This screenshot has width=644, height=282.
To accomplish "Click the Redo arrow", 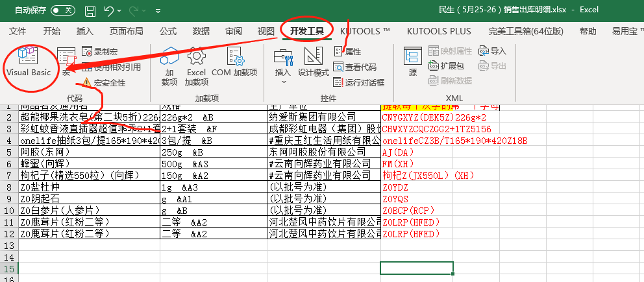I will pyautogui.click(x=135, y=10).
